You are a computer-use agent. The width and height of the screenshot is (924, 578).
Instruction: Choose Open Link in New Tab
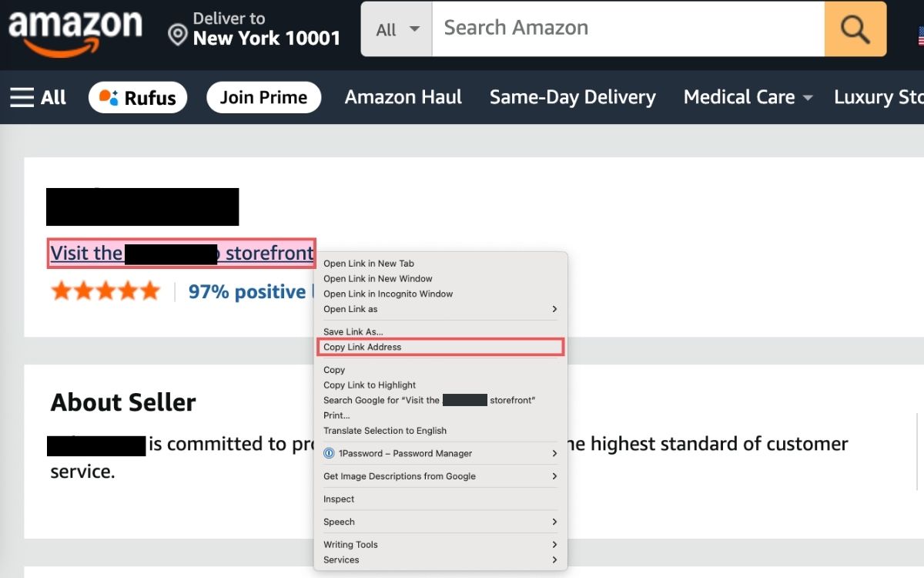(440, 264)
